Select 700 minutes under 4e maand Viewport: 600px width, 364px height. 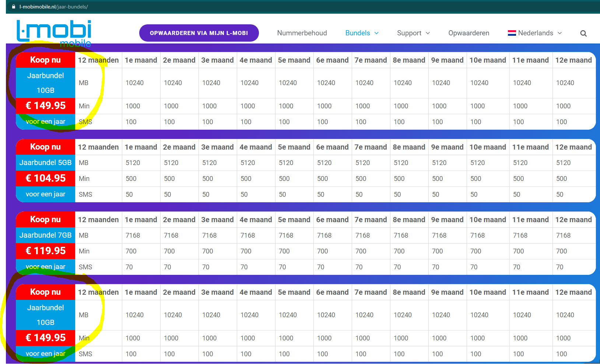(x=246, y=251)
